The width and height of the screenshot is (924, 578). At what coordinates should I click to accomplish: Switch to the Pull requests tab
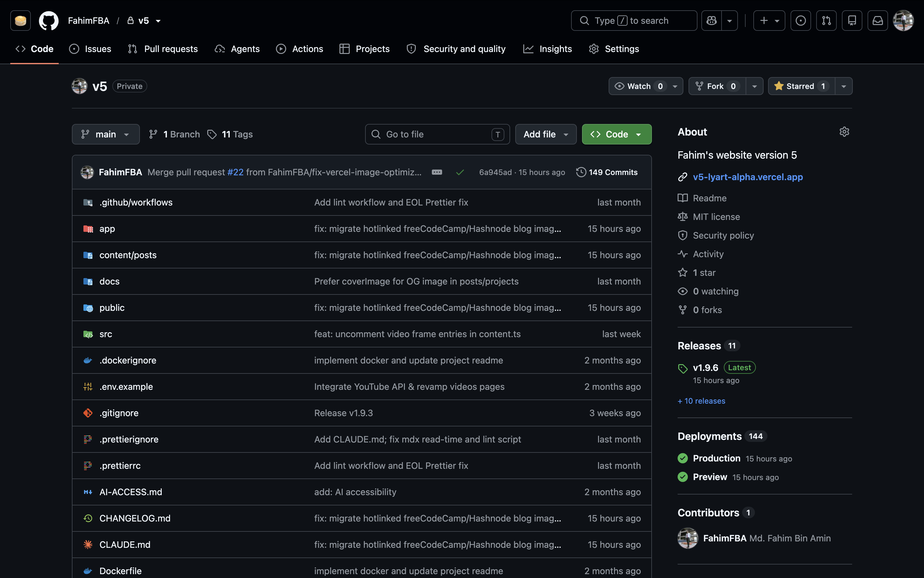163,49
